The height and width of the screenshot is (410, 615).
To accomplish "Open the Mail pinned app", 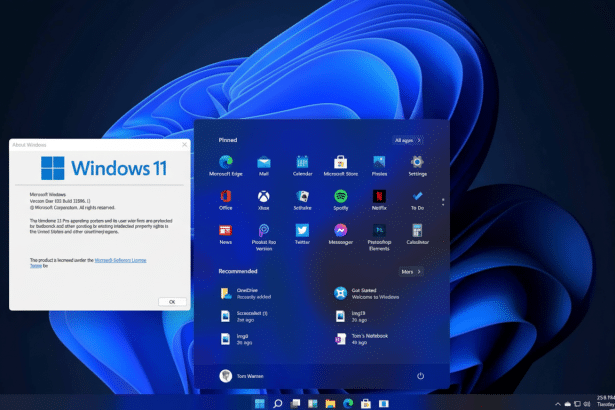I will pyautogui.click(x=264, y=166).
